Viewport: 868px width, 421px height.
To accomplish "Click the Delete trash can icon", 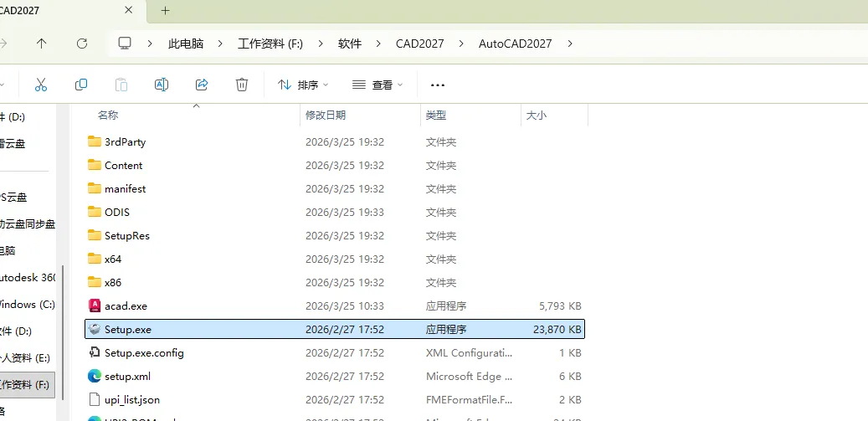I will [x=241, y=85].
